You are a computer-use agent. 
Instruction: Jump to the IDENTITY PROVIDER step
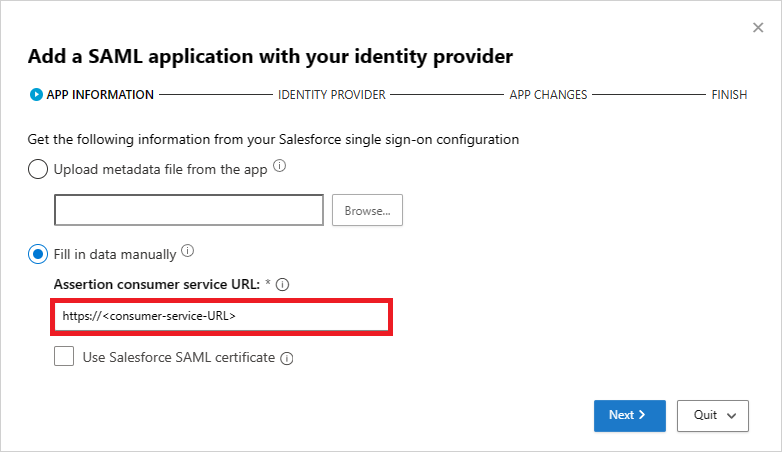(332, 95)
